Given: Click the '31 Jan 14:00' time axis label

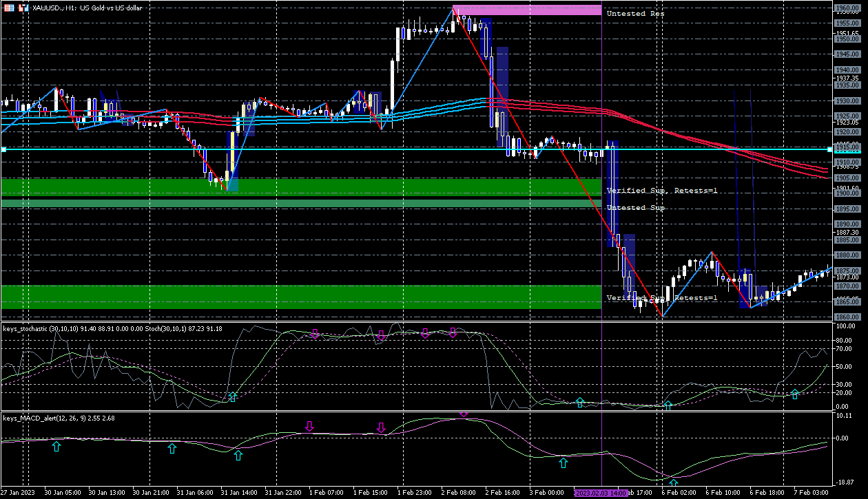Looking at the screenshot, I should coord(238,493).
